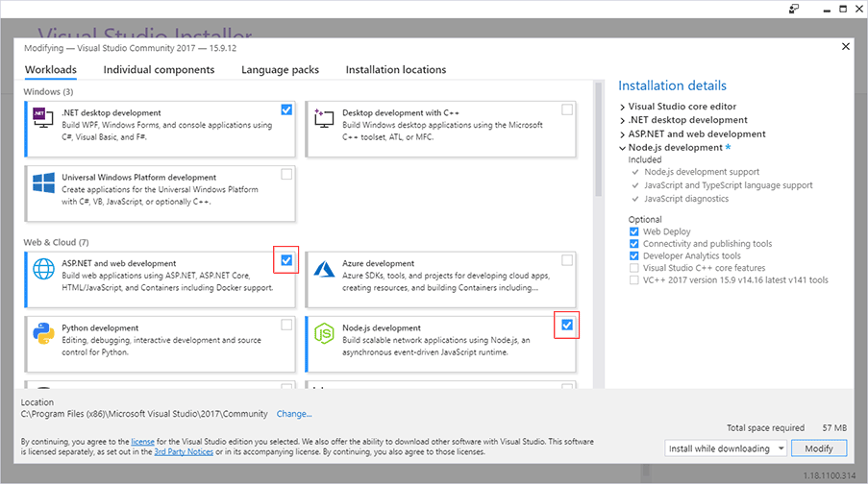Check Python development workload

click(x=286, y=325)
